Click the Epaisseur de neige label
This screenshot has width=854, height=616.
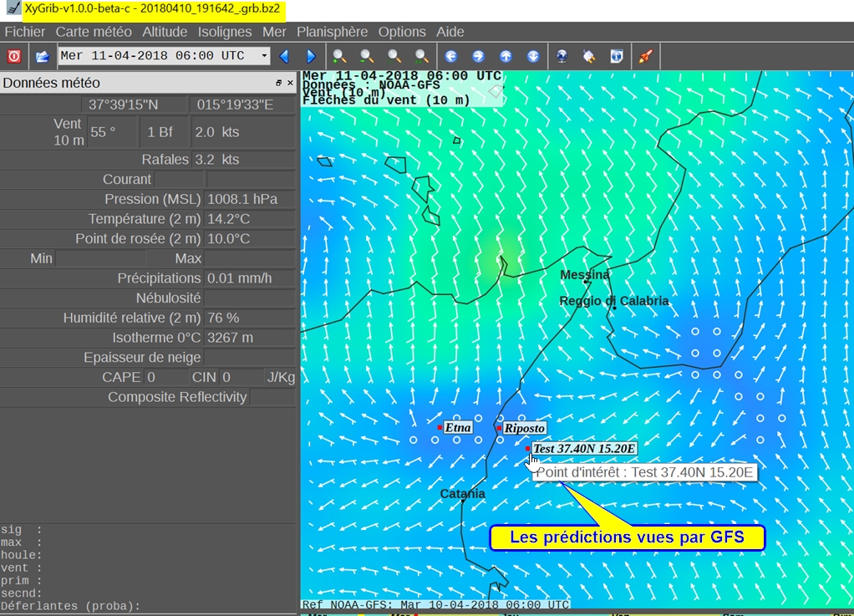142,357
